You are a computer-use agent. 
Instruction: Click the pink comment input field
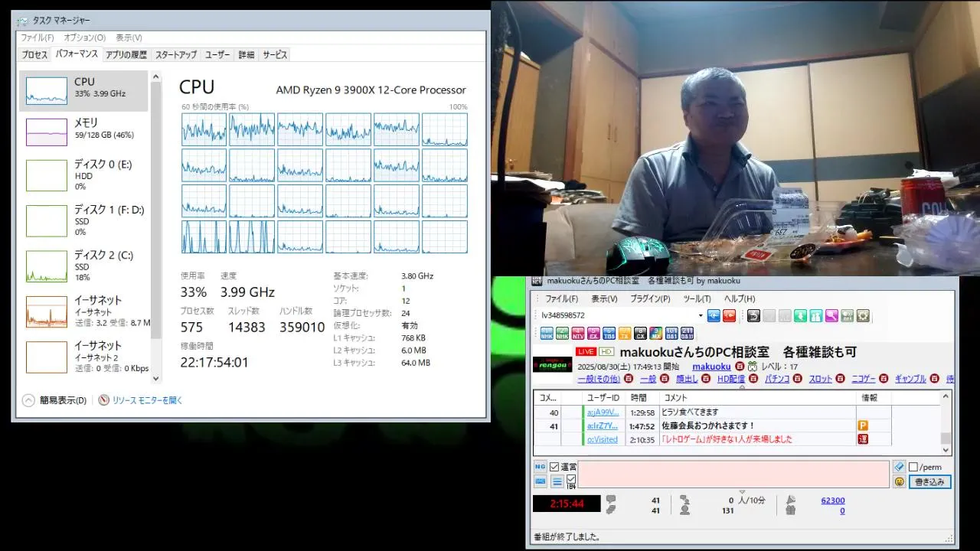[x=733, y=474]
